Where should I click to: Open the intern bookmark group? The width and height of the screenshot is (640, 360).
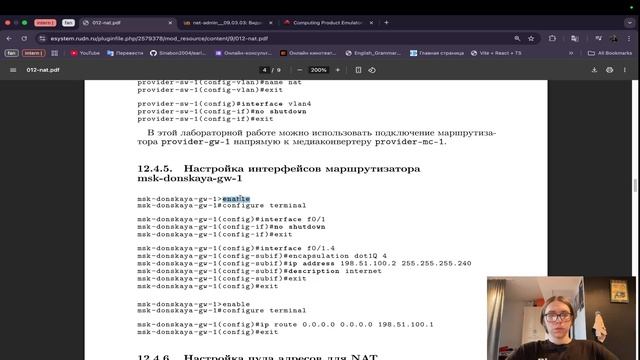33,53
